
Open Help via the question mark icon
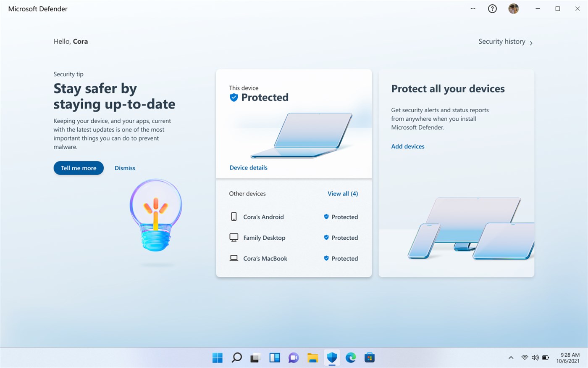[492, 8]
